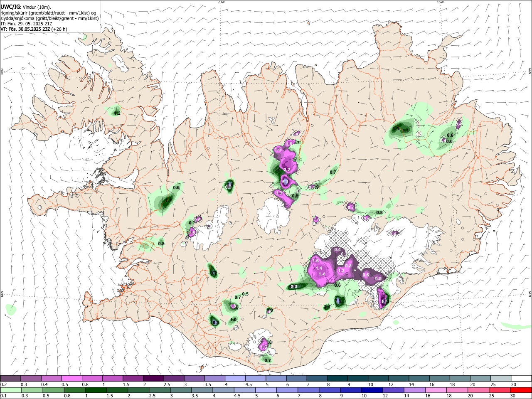Select the deep blue 10 mm rain swatch
The height and width of the screenshot is (399, 532).
click(372, 390)
